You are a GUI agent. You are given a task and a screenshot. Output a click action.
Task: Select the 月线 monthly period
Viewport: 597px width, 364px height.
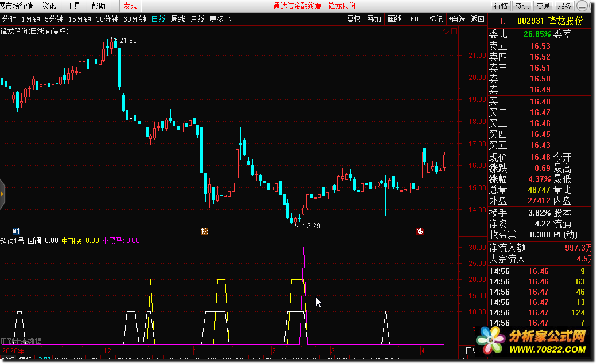coord(197,19)
